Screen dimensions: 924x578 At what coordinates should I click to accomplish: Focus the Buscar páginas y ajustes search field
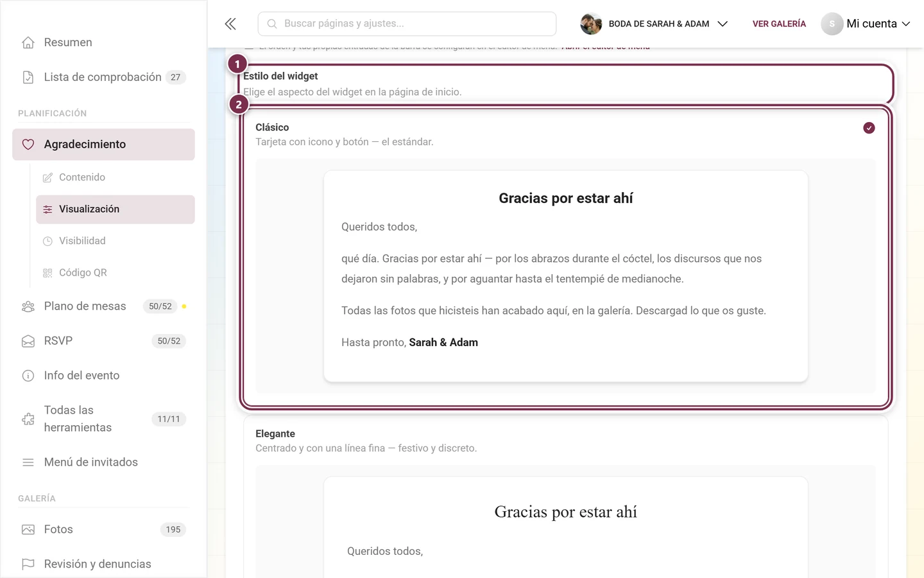[407, 24]
